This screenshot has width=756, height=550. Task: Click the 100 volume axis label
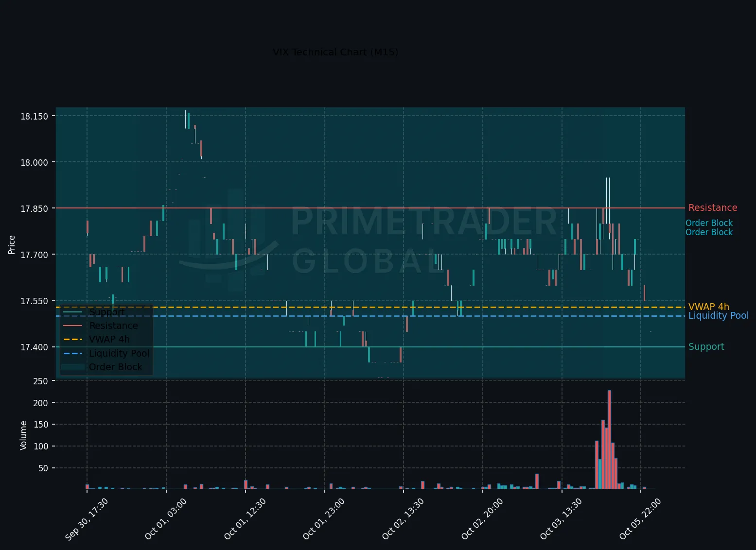[x=41, y=446]
